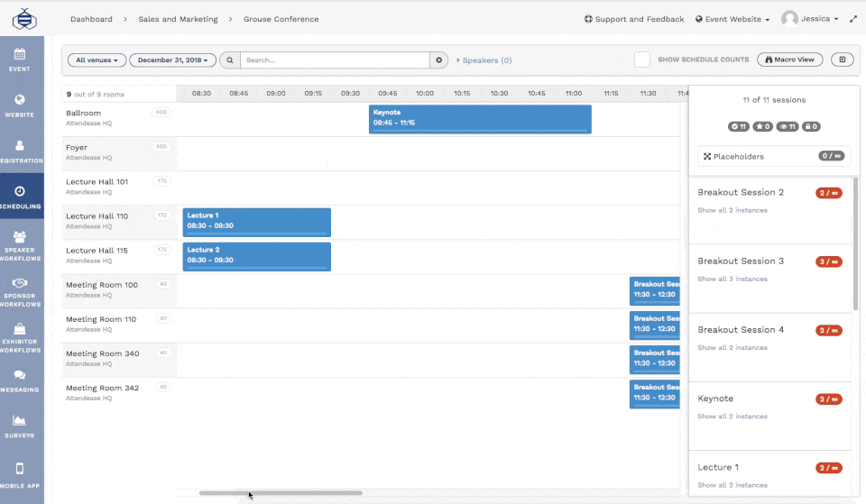Image resolution: width=866 pixels, height=504 pixels.
Task: Open the Scheduling section in sidebar
Action: (20, 197)
